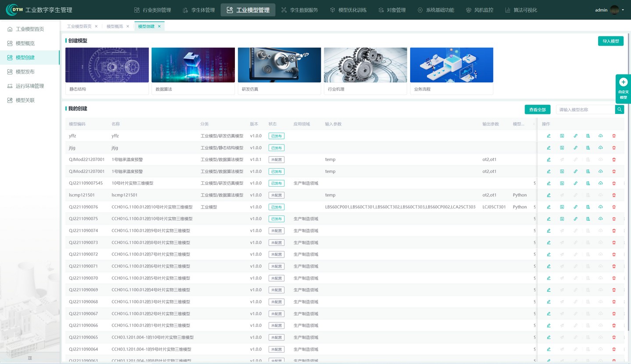The height and width of the screenshot is (364, 631).
Task: Open 模型优化训练 top menu
Action: (x=348, y=10)
